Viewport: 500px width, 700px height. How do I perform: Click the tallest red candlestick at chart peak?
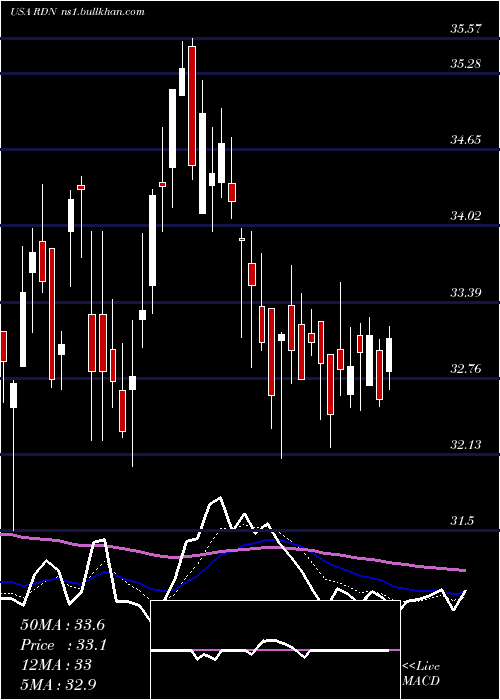tap(192, 106)
